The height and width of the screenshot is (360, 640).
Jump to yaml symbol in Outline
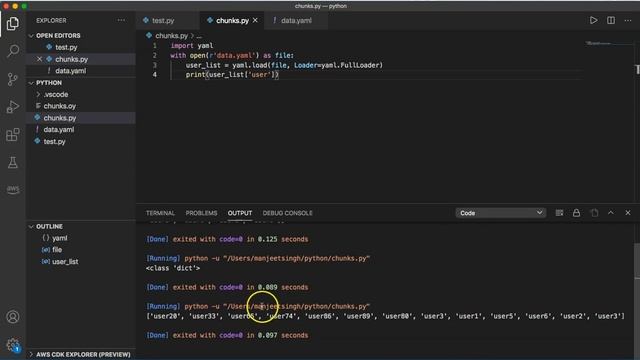pyautogui.click(x=60, y=238)
